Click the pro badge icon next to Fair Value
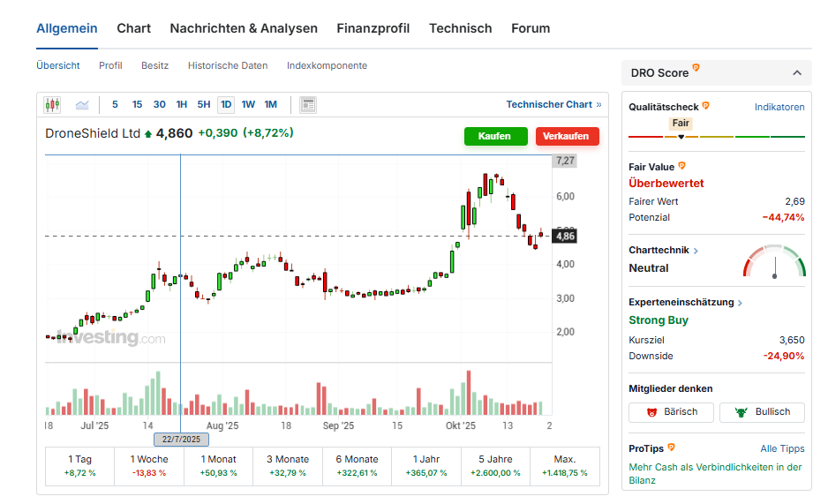The image size is (828, 504). click(x=681, y=166)
